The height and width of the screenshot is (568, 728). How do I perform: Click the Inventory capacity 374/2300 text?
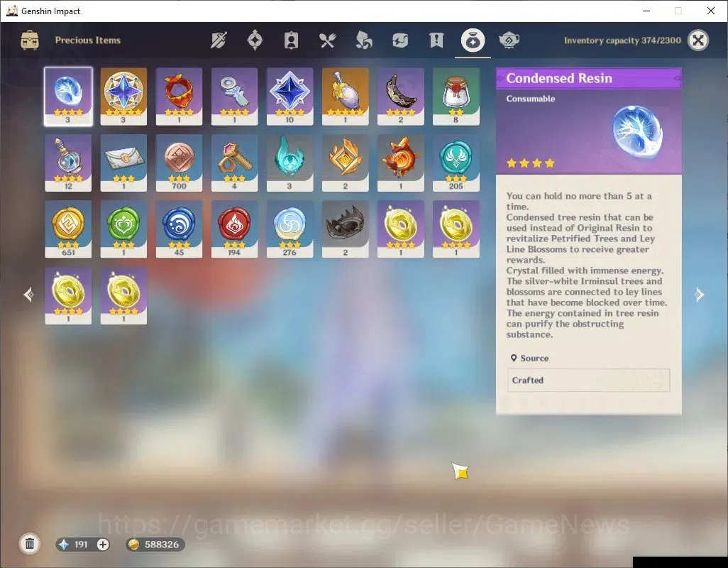tap(622, 40)
